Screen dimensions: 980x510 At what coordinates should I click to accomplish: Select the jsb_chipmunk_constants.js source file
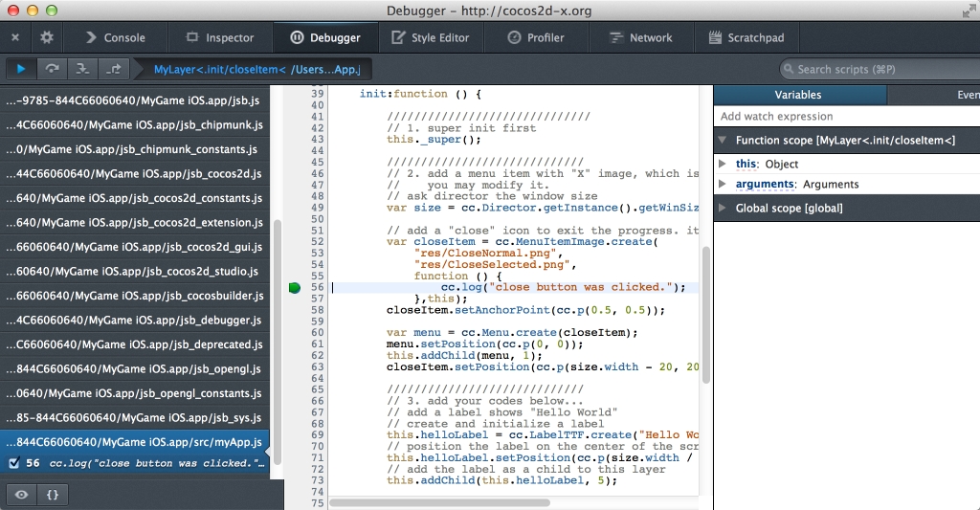tap(134, 148)
